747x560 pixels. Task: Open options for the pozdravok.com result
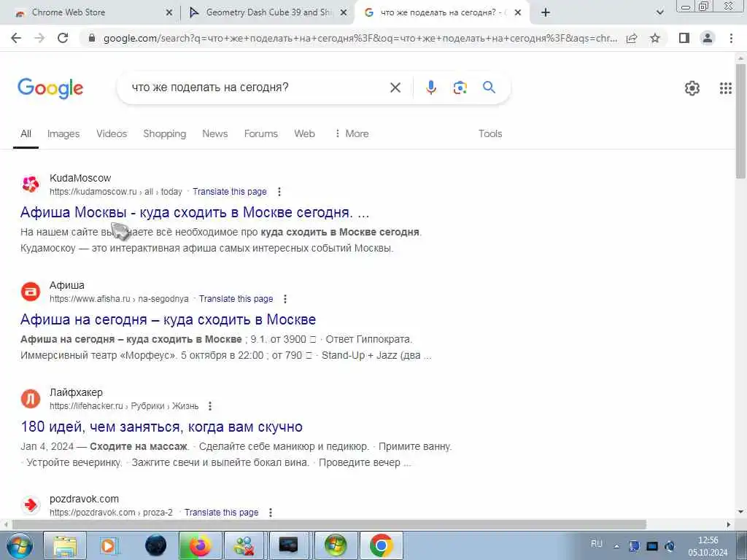(x=270, y=513)
